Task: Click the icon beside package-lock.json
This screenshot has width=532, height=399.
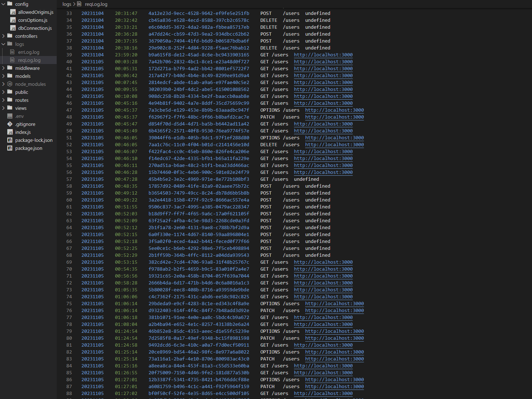Action: pyautogui.click(x=10, y=140)
